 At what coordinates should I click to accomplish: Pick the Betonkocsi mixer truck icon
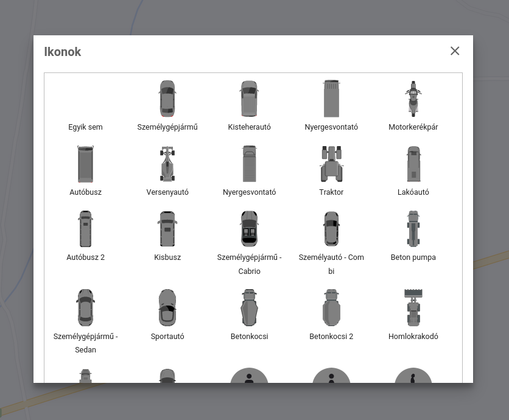coord(249,308)
